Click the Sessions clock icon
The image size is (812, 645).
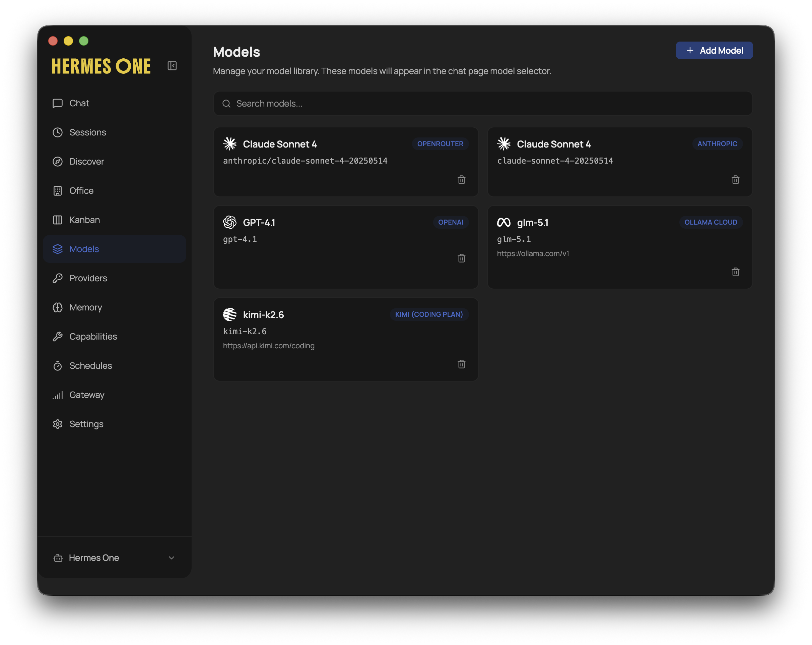point(58,132)
